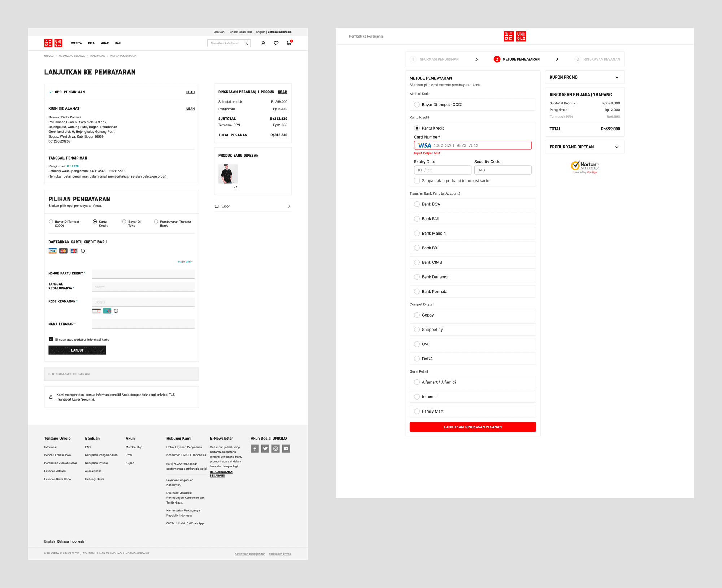Viewport: 722px width, 588px height.
Task: Click the Nomor Kartu Kredit input field
Action: 143,274
